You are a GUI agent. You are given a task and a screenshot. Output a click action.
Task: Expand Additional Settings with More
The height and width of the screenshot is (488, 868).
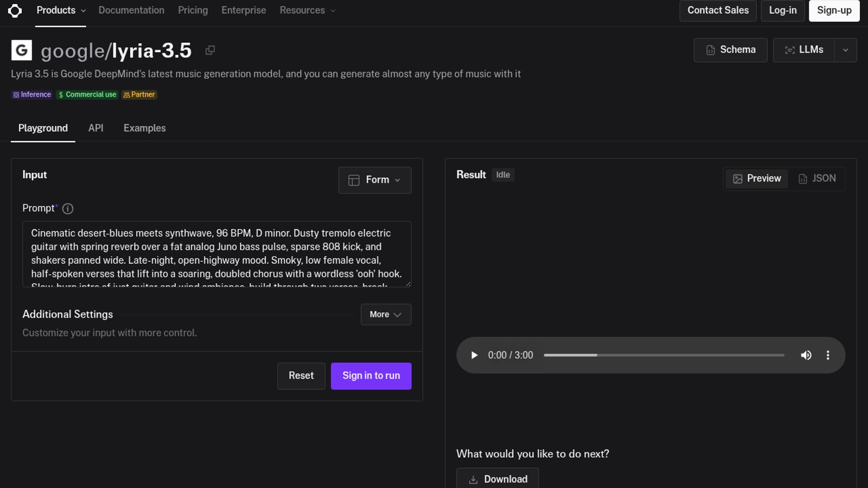coord(386,314)
